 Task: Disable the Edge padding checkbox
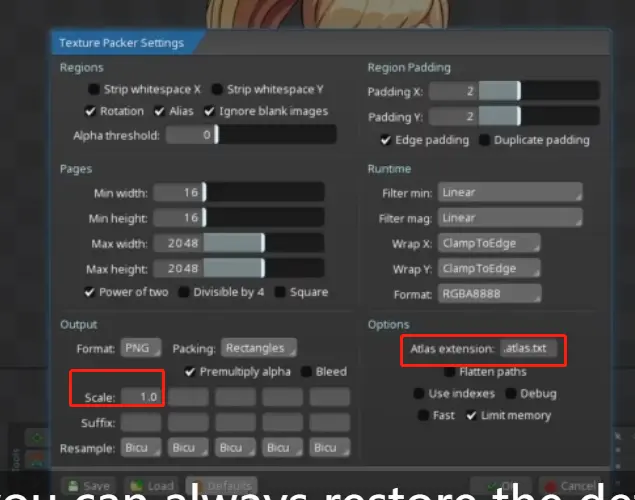[x=386, y=140]
